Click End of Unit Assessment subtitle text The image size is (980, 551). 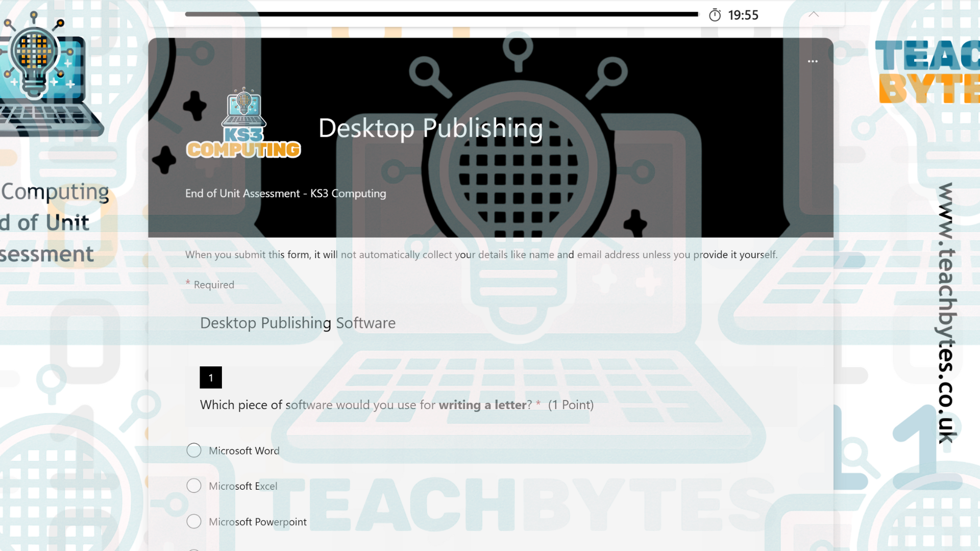click(285, 193)
